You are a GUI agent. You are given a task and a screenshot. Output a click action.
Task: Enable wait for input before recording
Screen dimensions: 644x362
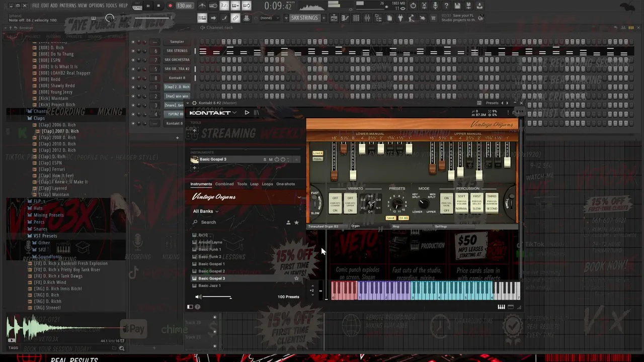[x=213, y=6]
